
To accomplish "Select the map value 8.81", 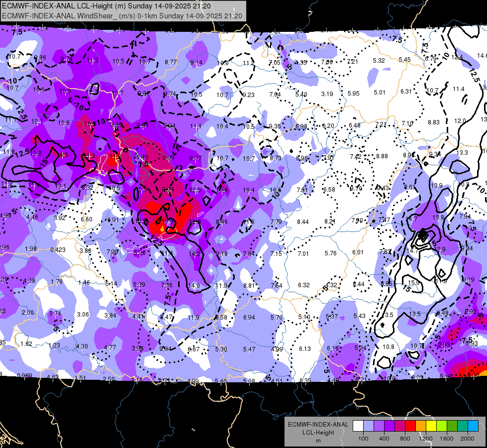I will point(249,285).
